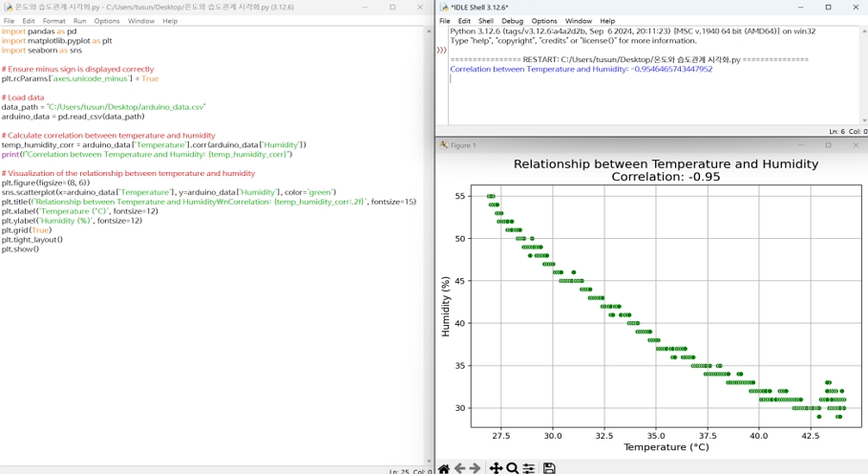Open the Options menu in the editor window
The image size is (868, 474).
(107, 21)
